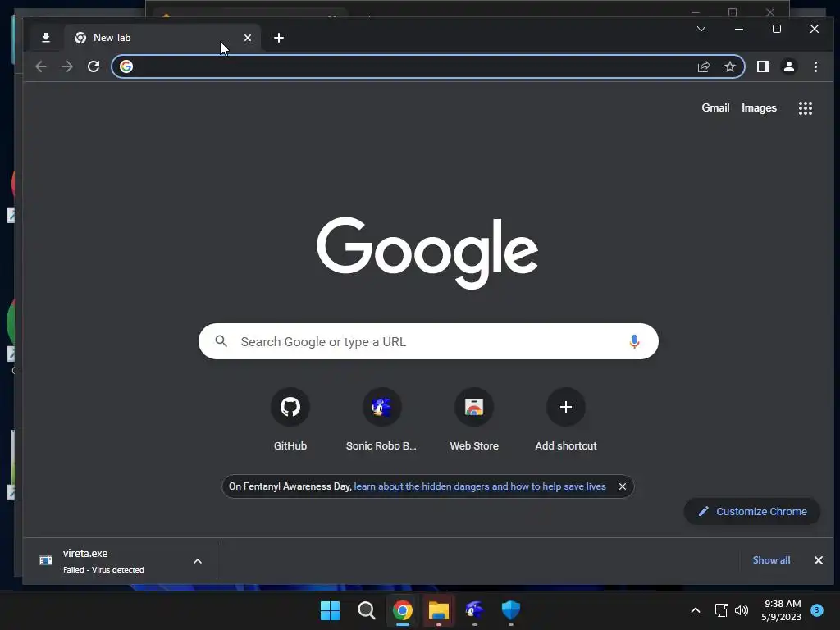
Task: Select the New Tab tab
Action: (163, 38)
